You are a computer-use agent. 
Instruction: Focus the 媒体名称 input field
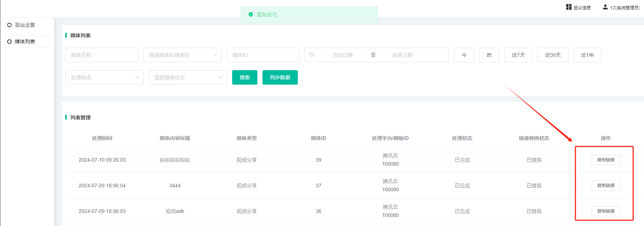101,55
